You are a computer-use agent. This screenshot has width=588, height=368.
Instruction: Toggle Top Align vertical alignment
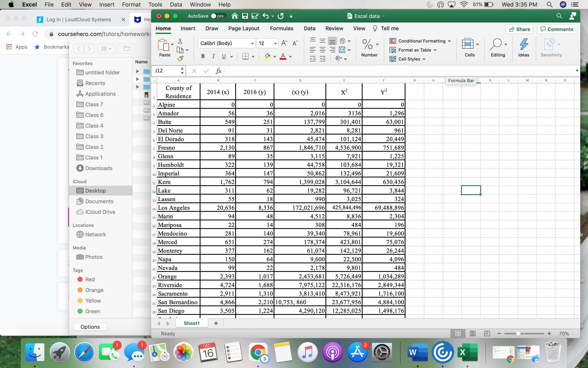(313, 40)
